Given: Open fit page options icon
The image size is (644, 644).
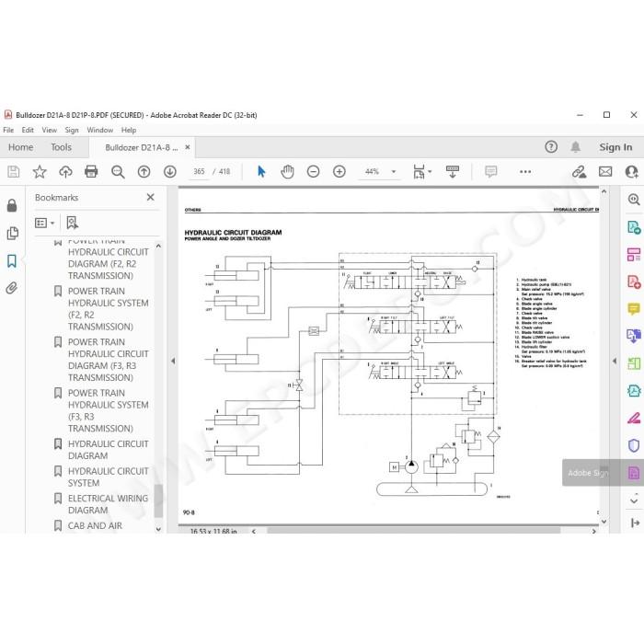Looking at the screenshot, I should (x=419, y=171).
